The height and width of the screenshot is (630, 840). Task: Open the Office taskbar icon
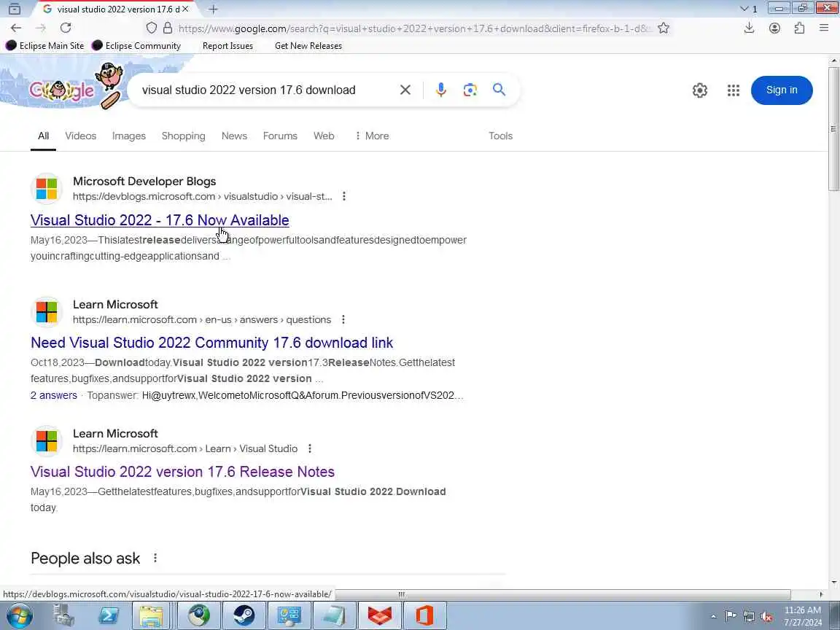click(x=424, y=615)
